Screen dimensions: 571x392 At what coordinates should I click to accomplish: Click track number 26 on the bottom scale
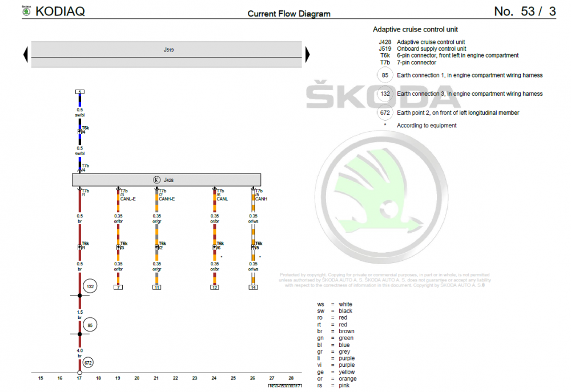coord(253,378)
